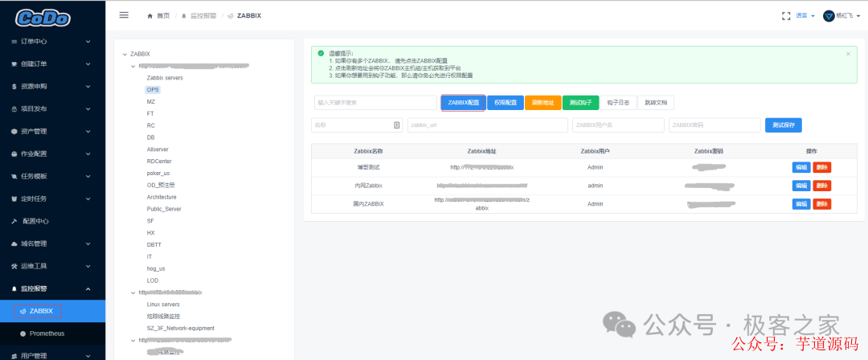Screen dimensions: 868x360
Task: Focus the ZABBIX密码 input field
Action: tap(714, 125)
